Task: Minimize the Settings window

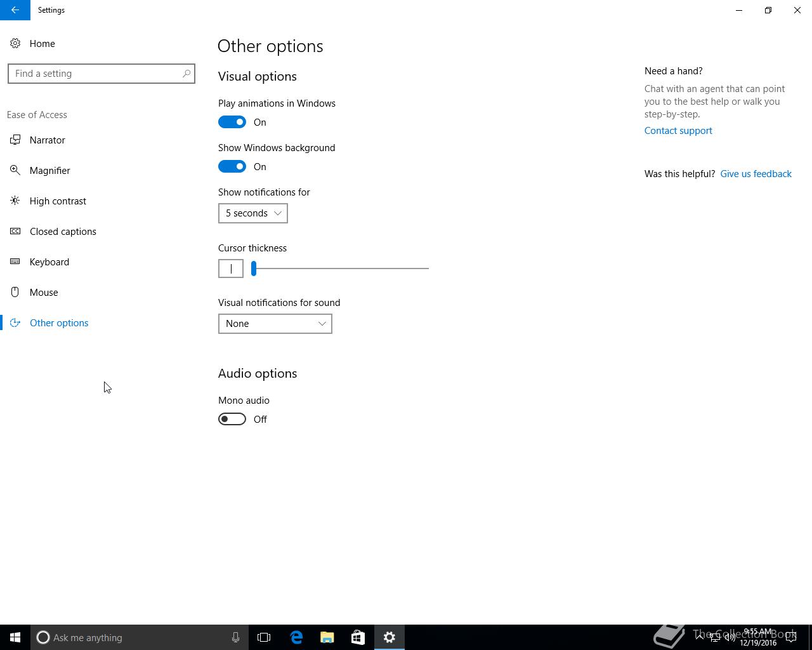Action: coord(739,10)
